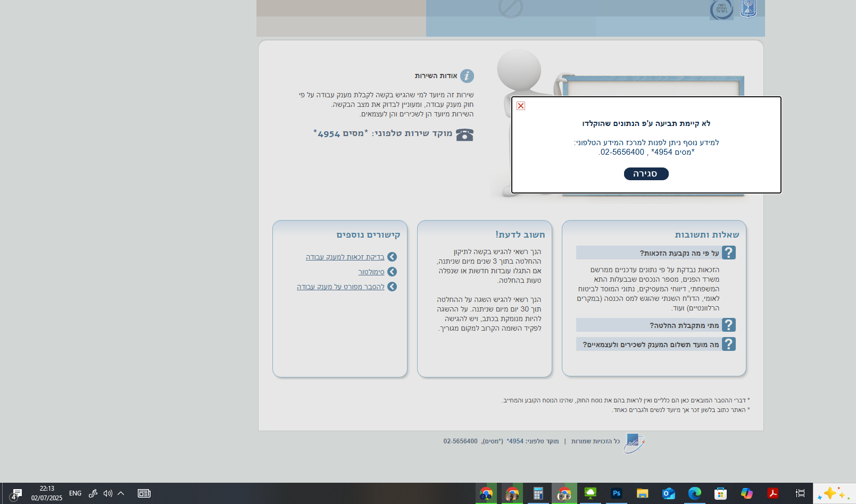Expand the question על פי מה נקבעת הזכאות?
The height and width of the screenshot is (504, 856).
pyautogui.click(x=656, y=253)
